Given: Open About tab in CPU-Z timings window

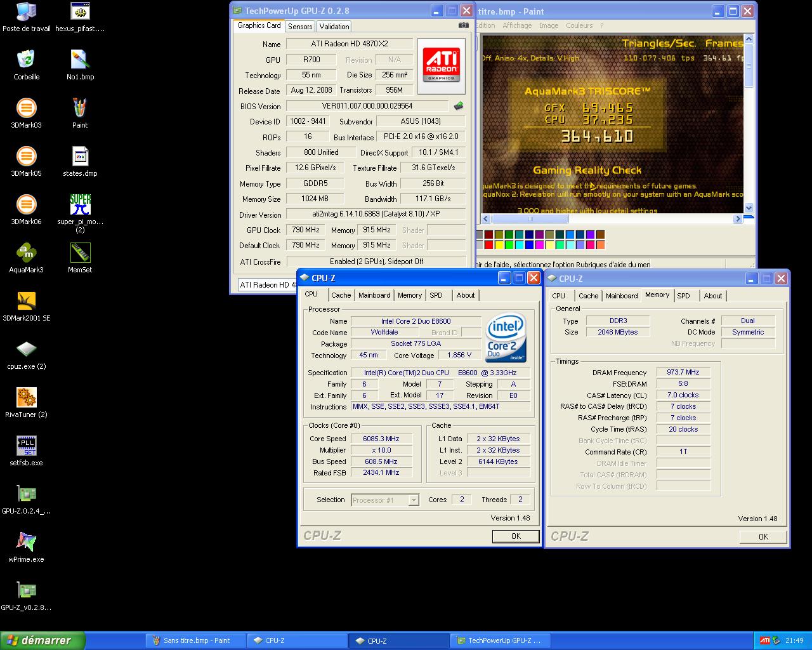Looking at the screenshot, I should [712, 296].
